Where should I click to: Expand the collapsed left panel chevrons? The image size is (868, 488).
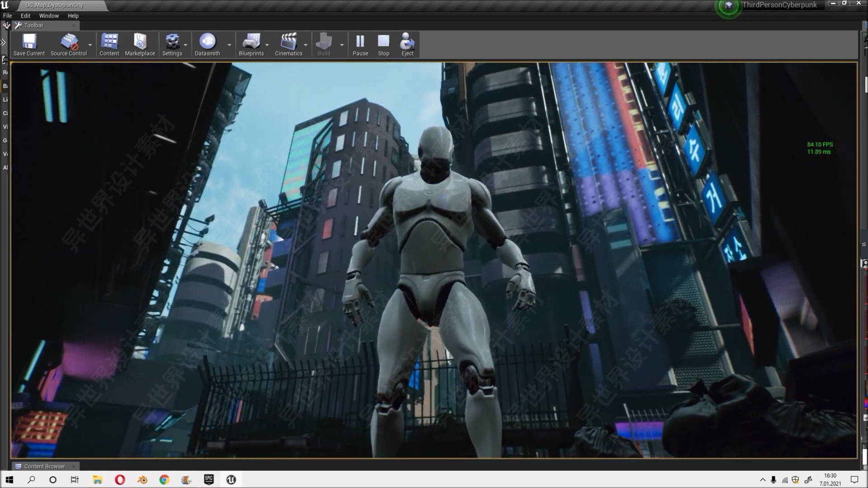[4, 42]
